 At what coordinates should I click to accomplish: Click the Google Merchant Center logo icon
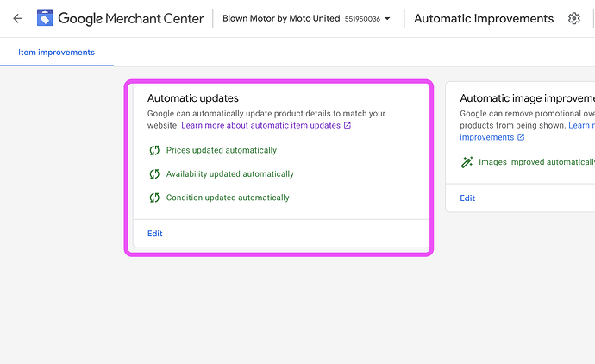[44, 18]
